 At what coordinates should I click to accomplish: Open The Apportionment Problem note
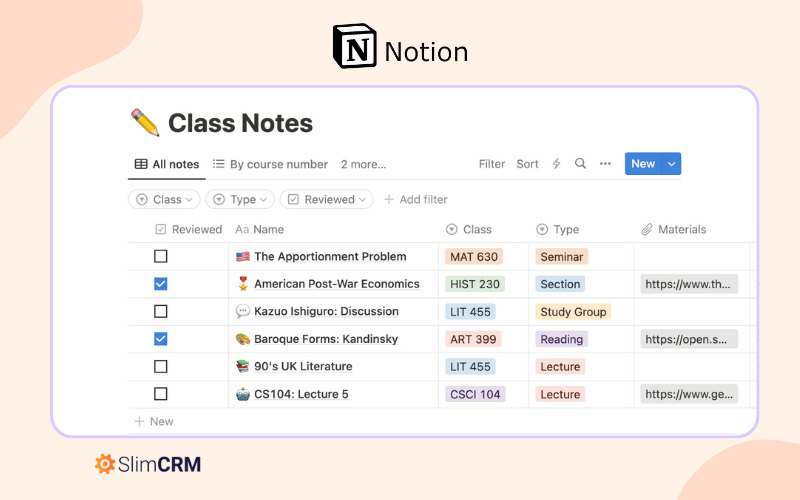coord(330,257)
